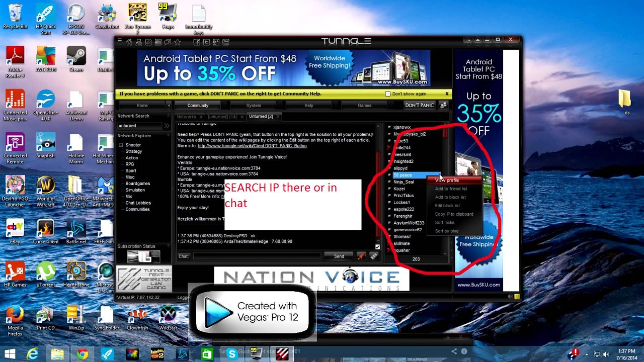Click the network tree icon in toolbar
Viewport: 644px width, 362px height.
coord(139,42)
